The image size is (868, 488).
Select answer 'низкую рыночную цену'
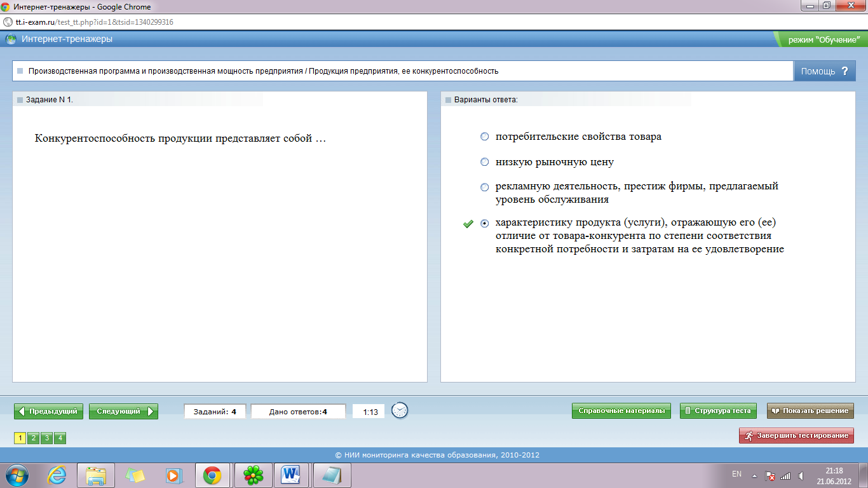pos(485,162)
